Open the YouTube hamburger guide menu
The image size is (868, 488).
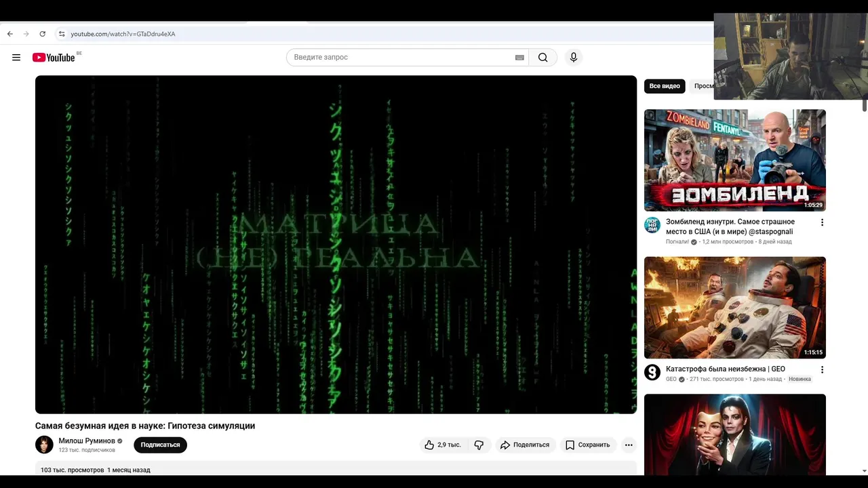[x=16, y=58]
